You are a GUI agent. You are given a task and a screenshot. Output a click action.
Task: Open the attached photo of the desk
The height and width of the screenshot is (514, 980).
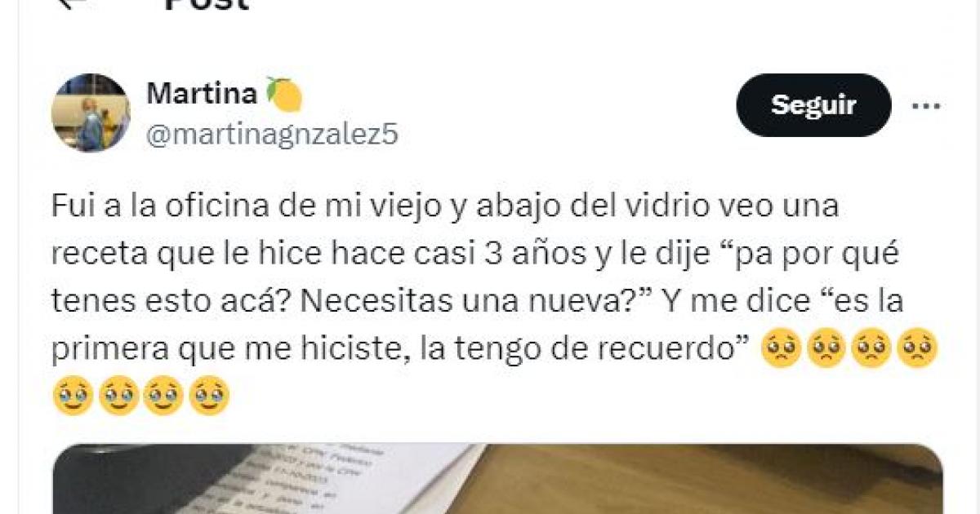497,479
